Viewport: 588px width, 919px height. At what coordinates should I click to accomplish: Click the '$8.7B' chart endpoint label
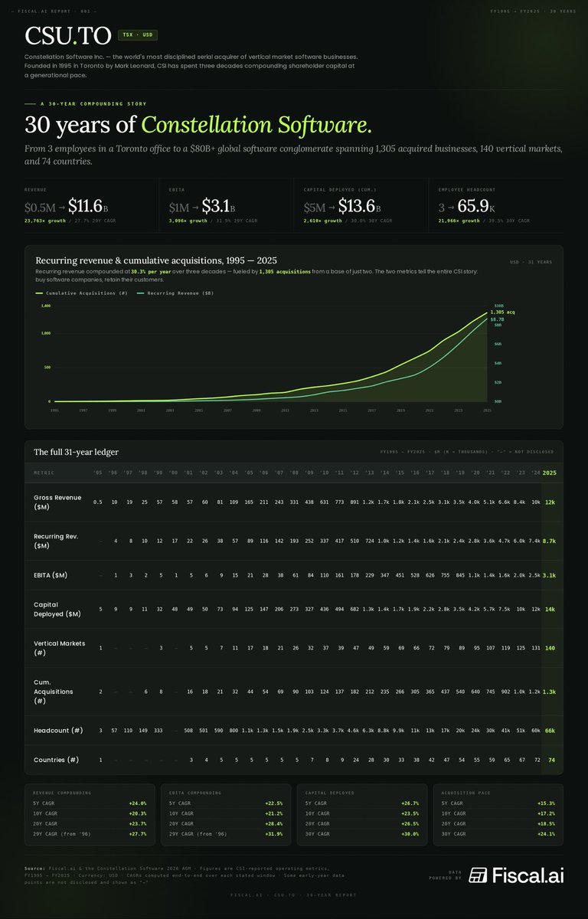[498, 319]
